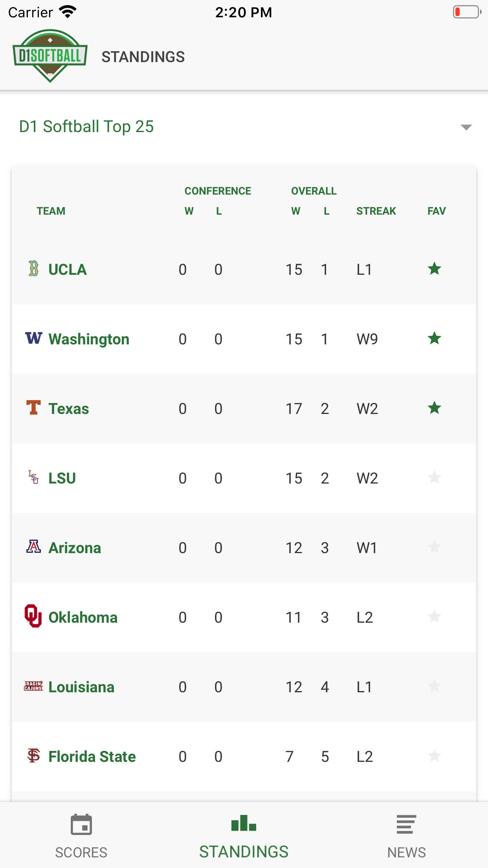The height and width of the screenshot is (868, 488).
Task: Tap the D1Softball logo
Action: click(50, 55)
